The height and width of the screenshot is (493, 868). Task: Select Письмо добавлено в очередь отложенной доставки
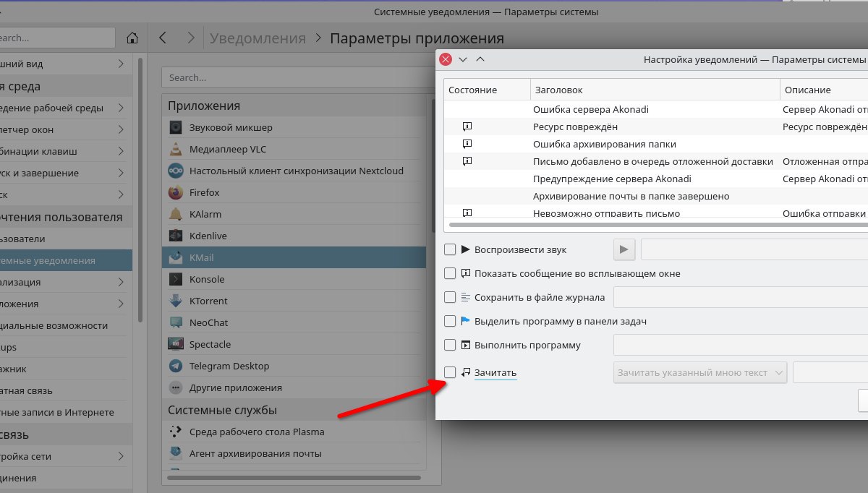(656, 161)
